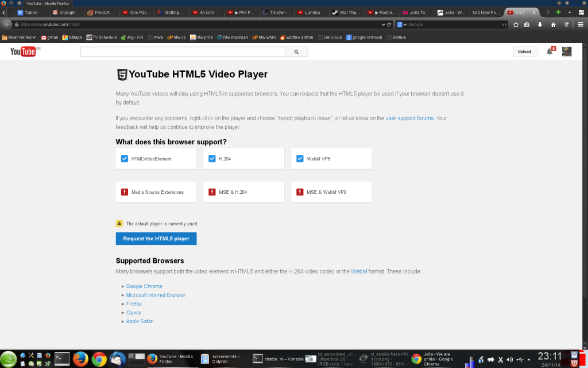
Task: Launch Firefox from the panel launcher
Action: coord(80,359)
